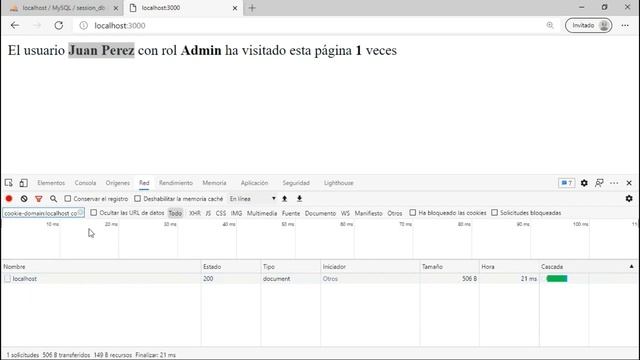
Task: Filter requests by WS
Action: (345, 213)
